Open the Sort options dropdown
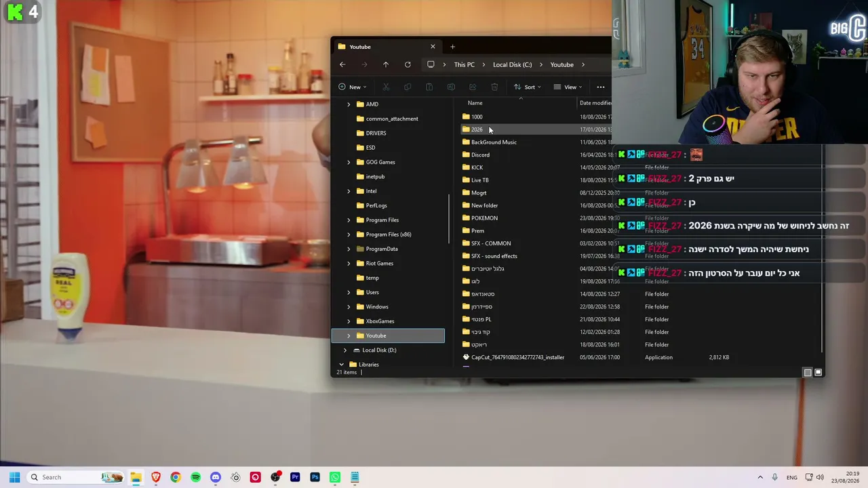 pos(528,87)
